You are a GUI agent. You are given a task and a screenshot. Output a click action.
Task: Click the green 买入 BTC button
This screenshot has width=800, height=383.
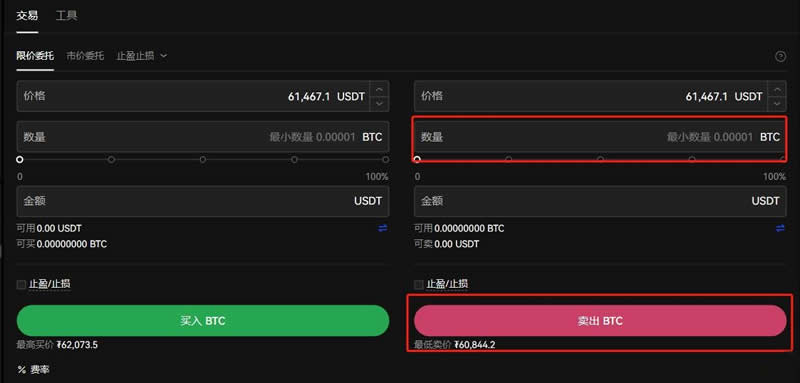(203, 321)
